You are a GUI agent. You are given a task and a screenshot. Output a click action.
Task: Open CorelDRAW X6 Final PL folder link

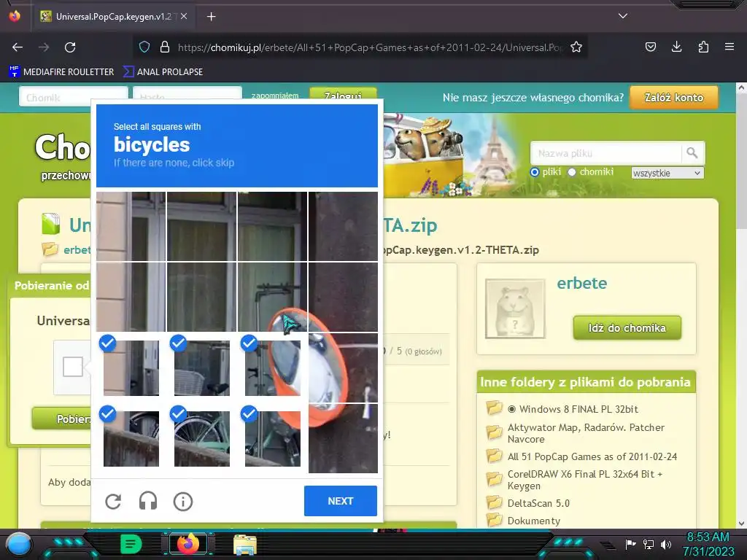pyautogui.click(x=585, y=480)
